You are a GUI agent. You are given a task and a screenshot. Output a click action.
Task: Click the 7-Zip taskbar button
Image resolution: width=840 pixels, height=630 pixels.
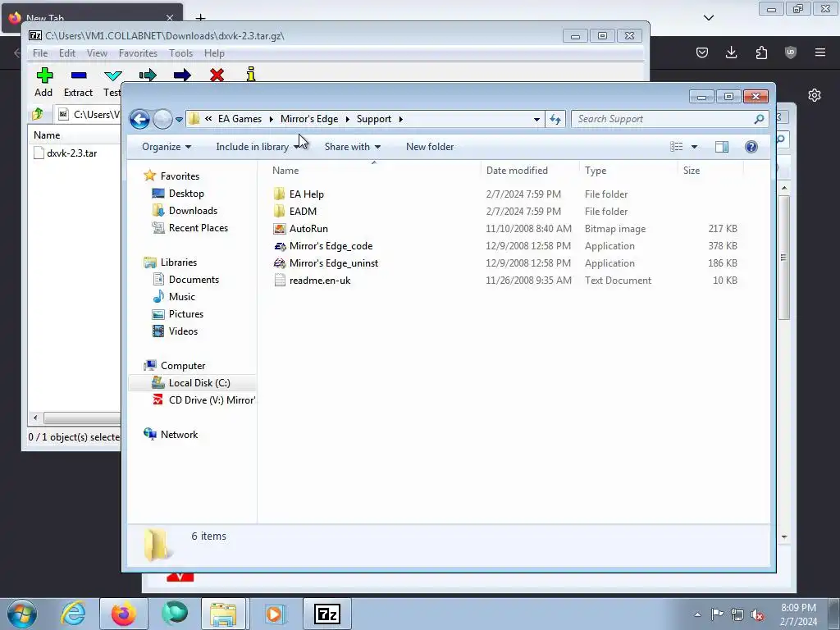327,614
